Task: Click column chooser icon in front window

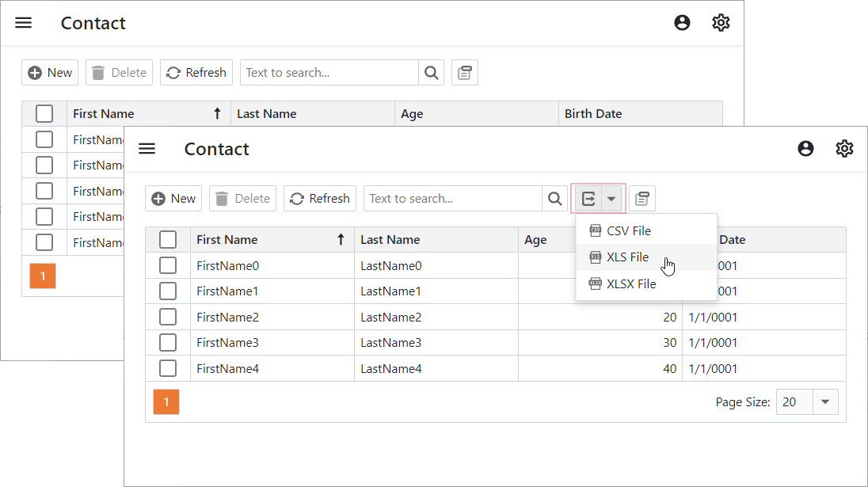Action: pos(642,199)
